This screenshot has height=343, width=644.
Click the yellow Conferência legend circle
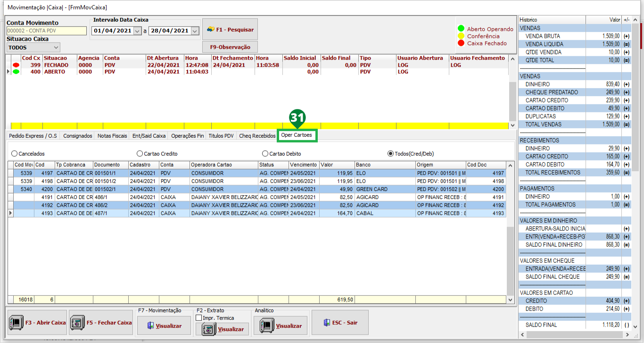[x=462, y=36]
